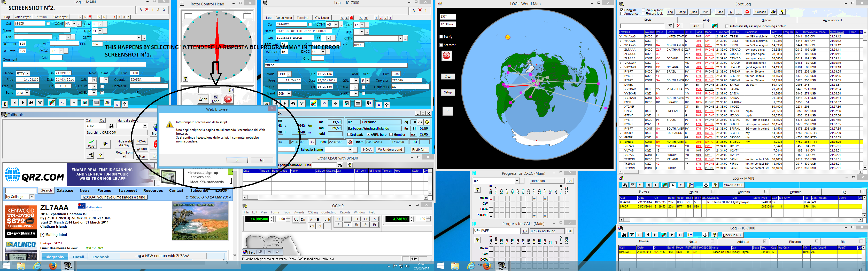Open the 8P dropdown in Progress for DXCC

[x=517, y=181]
